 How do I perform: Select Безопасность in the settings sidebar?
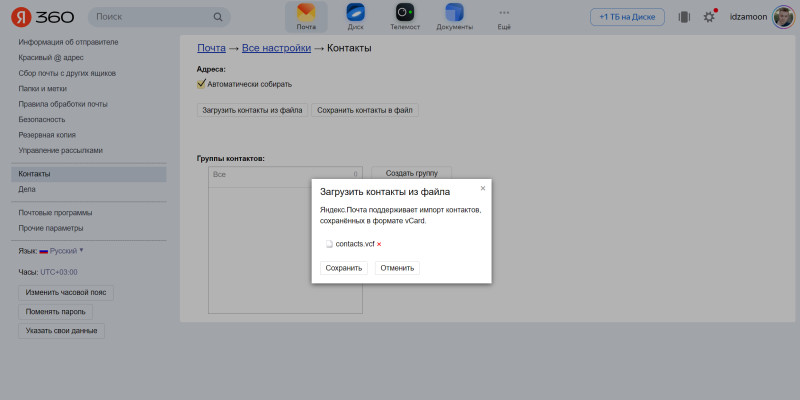click(x=42, y=119)
